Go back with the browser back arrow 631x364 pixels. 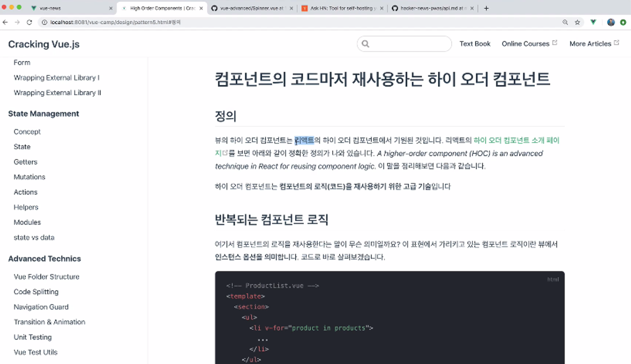point(5,22)
